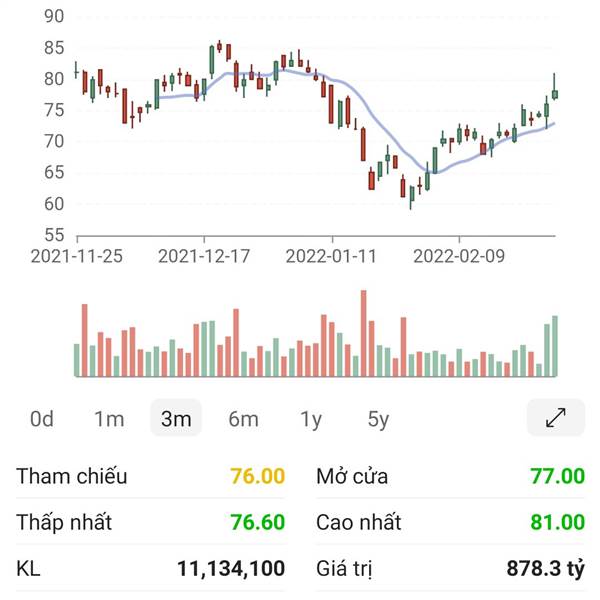Click the 76.60 lowest price value

258,522
